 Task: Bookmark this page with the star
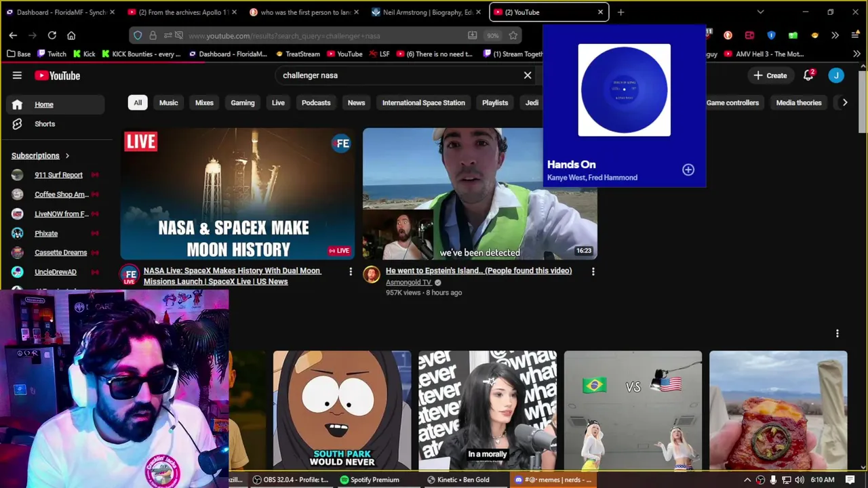coord(513,35)
